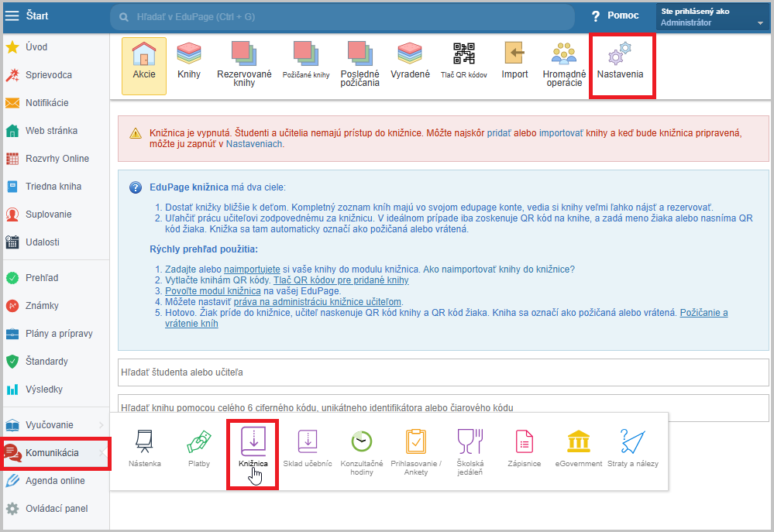
Task: Open Ovládací panel in the sidebar
Action: [x=57, y=509]
